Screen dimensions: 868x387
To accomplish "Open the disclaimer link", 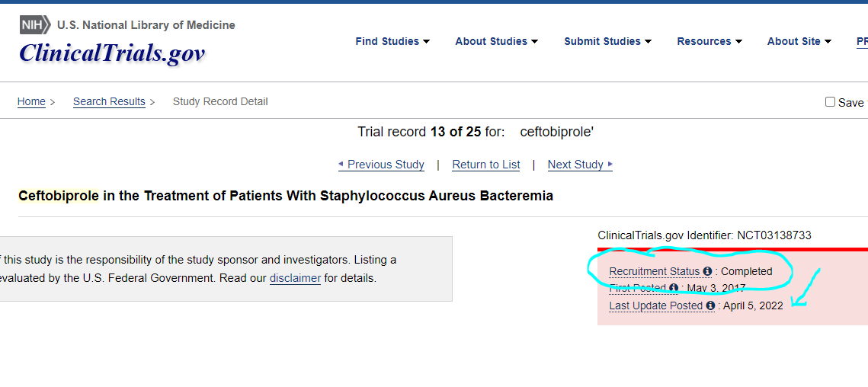I will (295, 278).
